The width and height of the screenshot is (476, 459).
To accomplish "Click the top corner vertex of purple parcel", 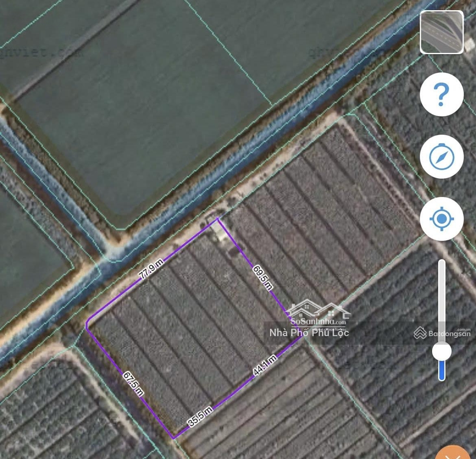I will tap(218, 218).
